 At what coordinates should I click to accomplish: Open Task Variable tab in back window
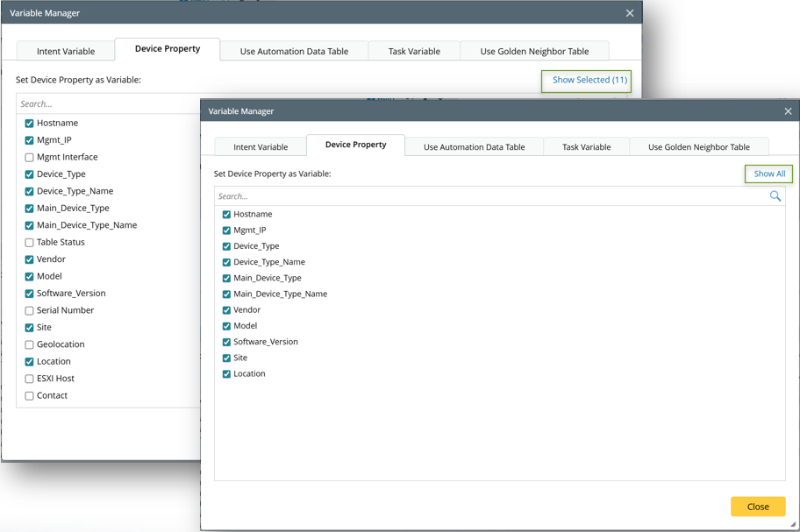[x=414, y=51]
